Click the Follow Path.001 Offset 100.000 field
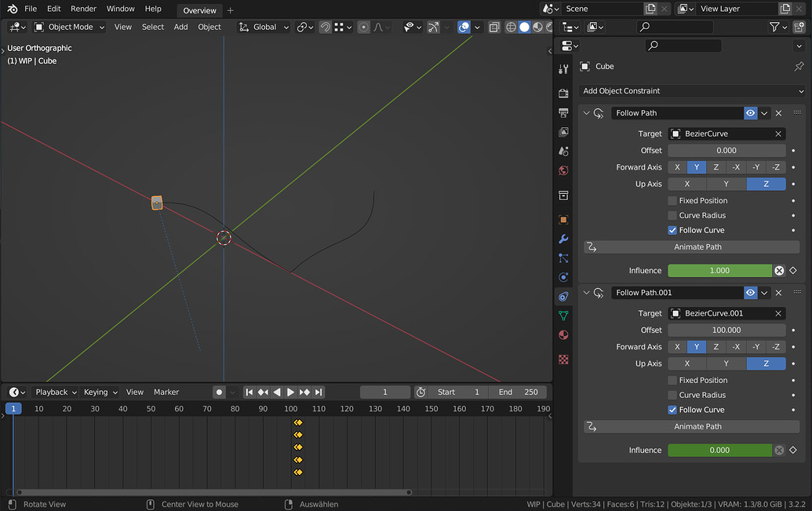Screen dimensions: 812x511 pos(726,330)
